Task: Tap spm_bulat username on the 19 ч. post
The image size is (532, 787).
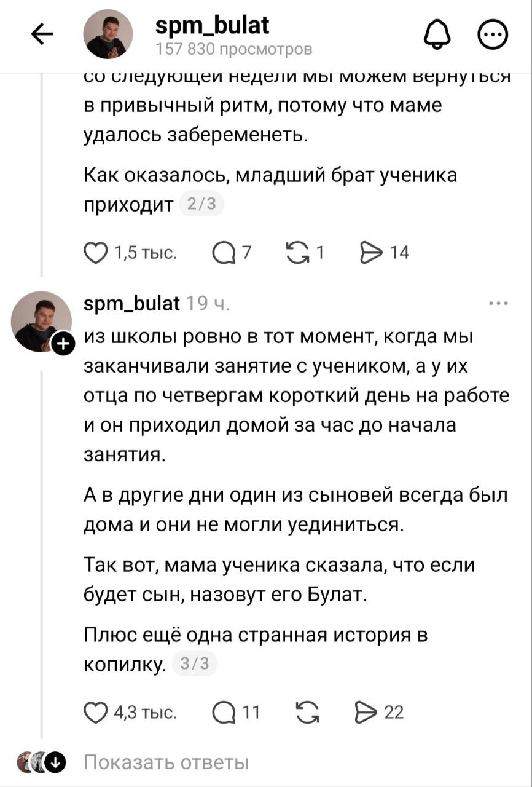Action: [131, 303]
